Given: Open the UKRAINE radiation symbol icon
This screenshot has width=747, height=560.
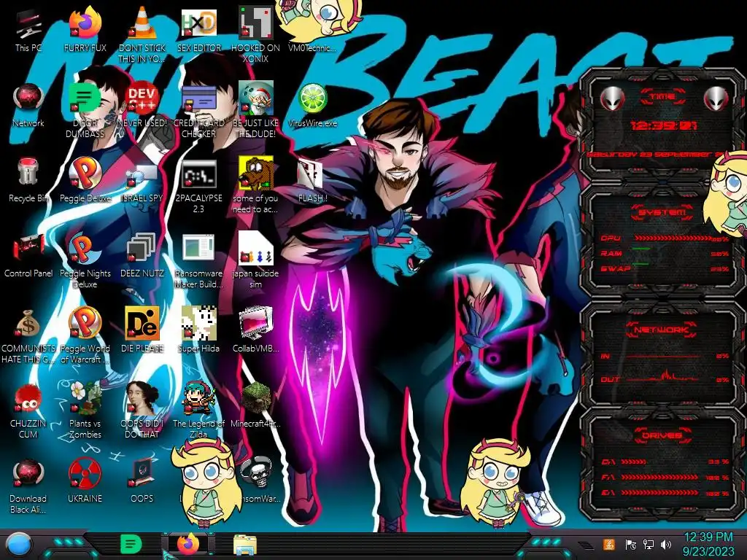Looking at the screenshot, I should pyautogui.click(x=85, y=481).
